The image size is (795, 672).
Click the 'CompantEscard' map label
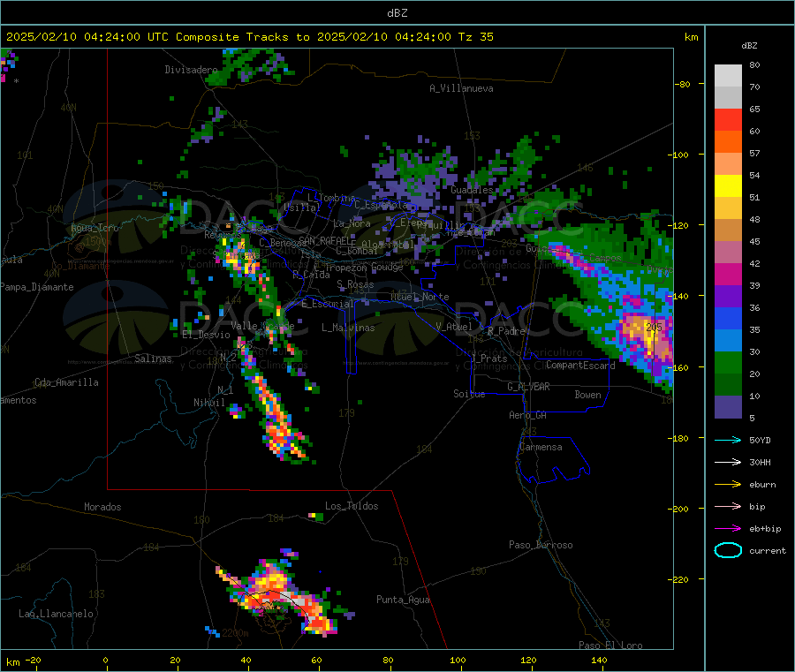click(580, 366)
